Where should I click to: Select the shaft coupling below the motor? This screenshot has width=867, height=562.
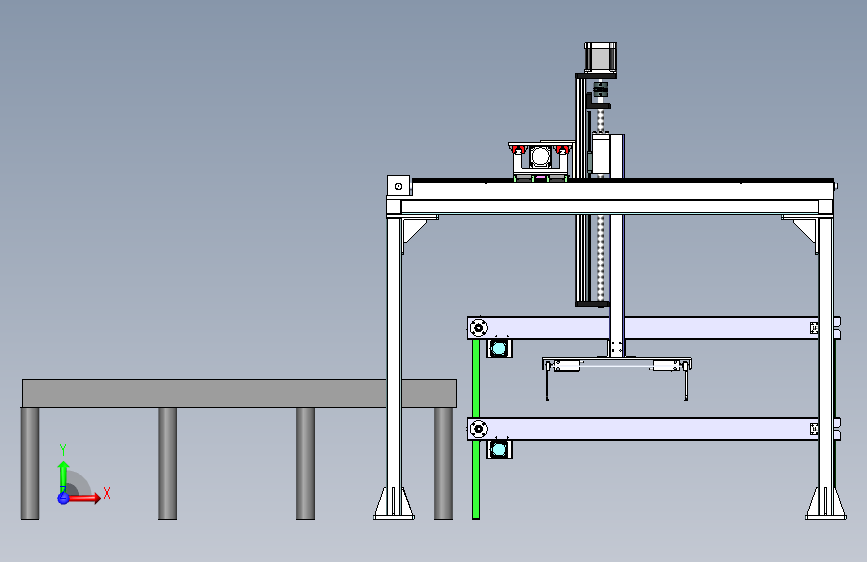pos(600,89)
